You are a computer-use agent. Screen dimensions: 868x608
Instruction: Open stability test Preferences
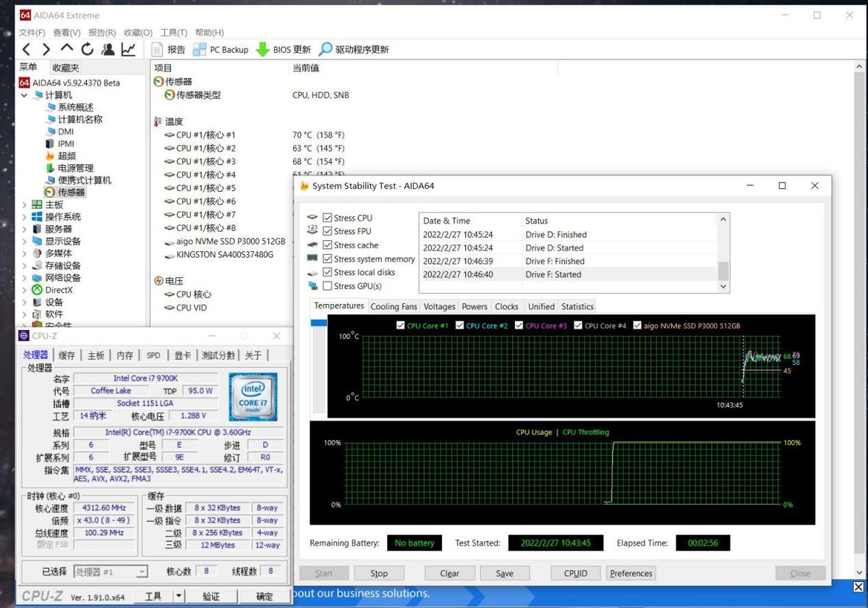[x=631, y=573]
